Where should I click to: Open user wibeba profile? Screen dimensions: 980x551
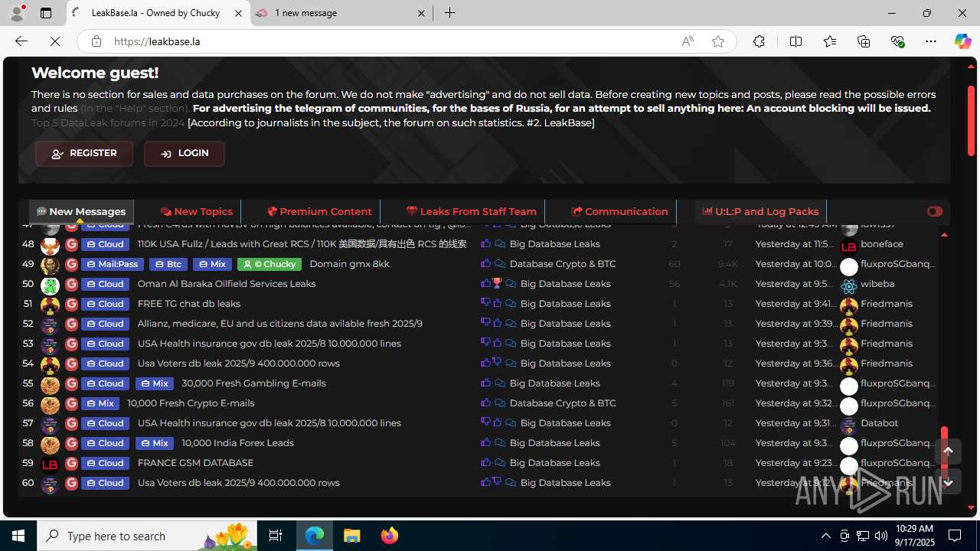[877, 283]
